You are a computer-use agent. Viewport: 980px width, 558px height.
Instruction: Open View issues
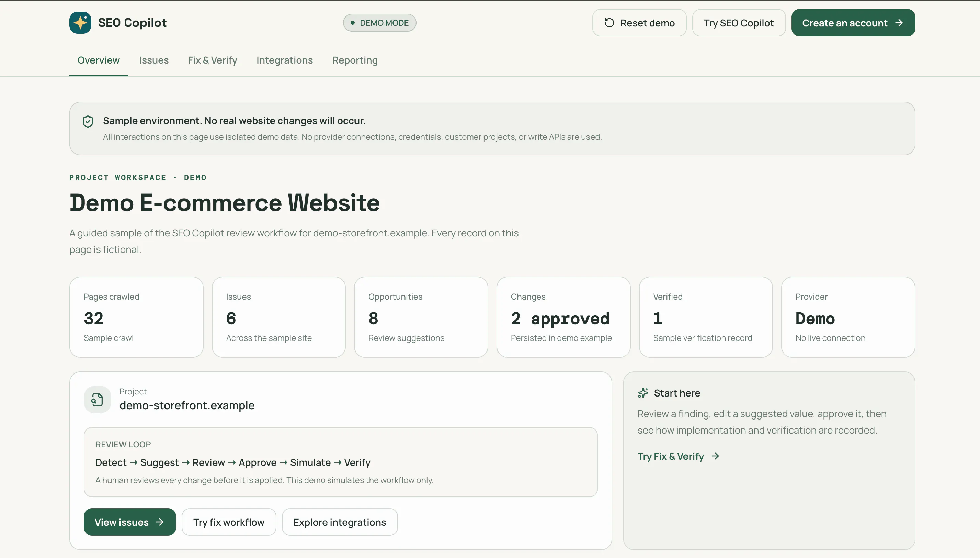(130, 522)
